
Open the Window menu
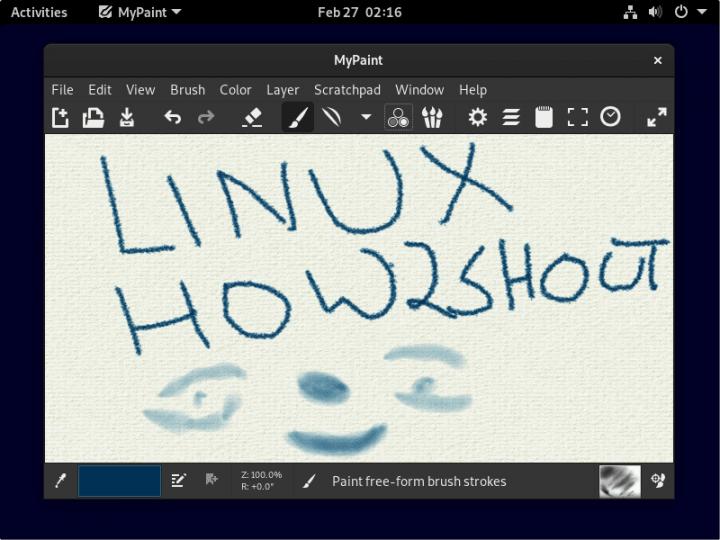[420, 90]
